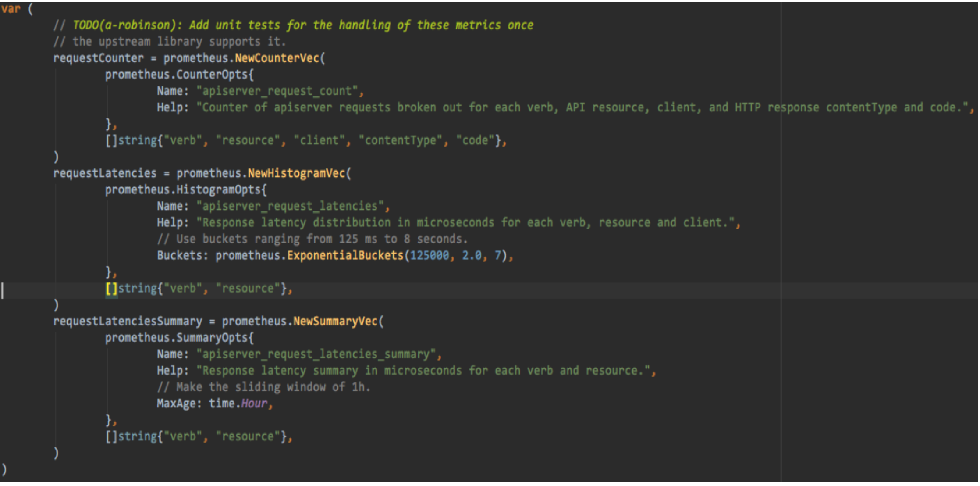Click "HistogramOpts" in prometheus.HistogramOpts{

tap(219, 190)
